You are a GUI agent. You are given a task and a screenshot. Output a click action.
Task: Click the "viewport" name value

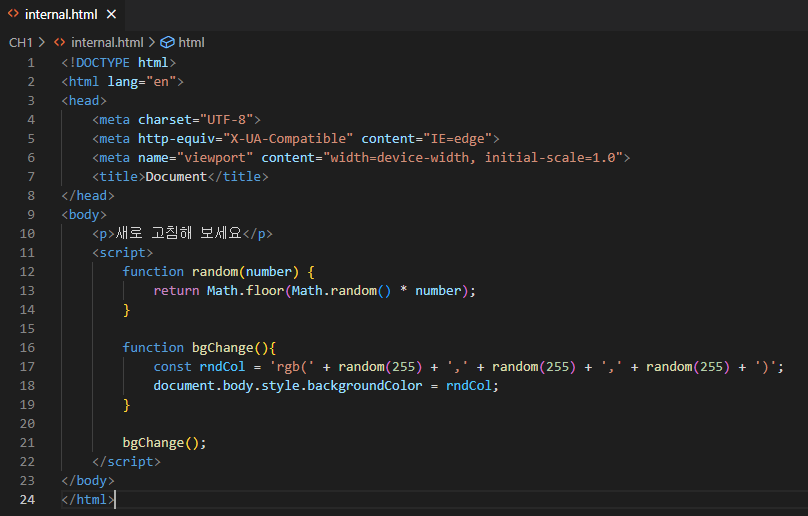pyautogui.click(x=215, y=158)
